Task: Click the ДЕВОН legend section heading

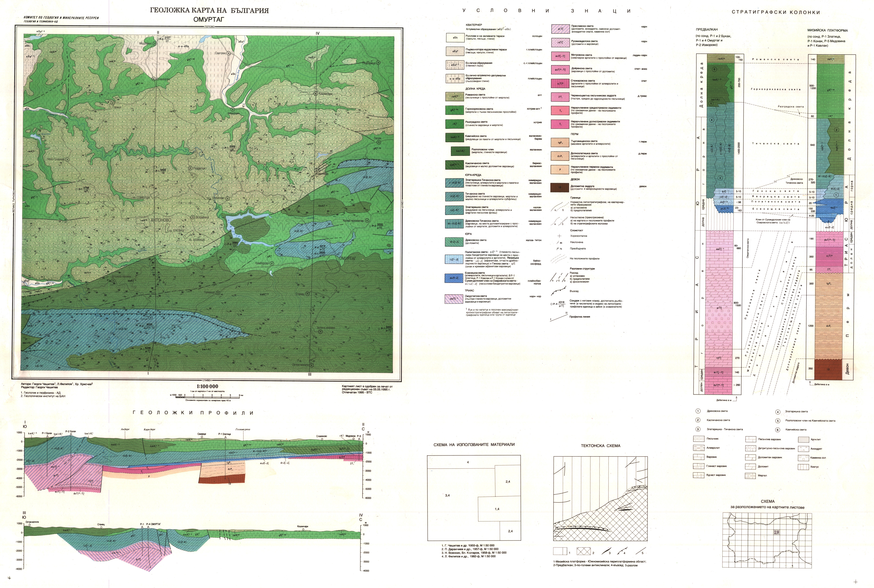Action: pyautogui.click(x=575, y=179)
